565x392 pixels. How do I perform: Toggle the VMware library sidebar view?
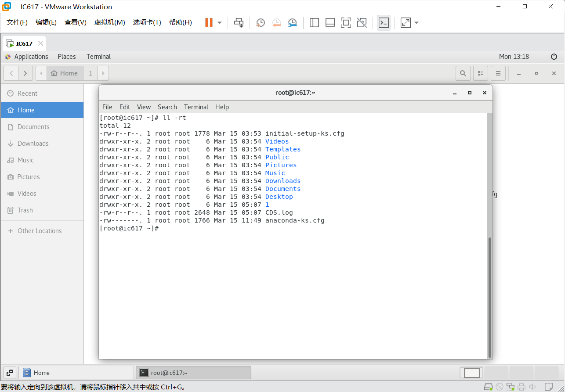314,23
